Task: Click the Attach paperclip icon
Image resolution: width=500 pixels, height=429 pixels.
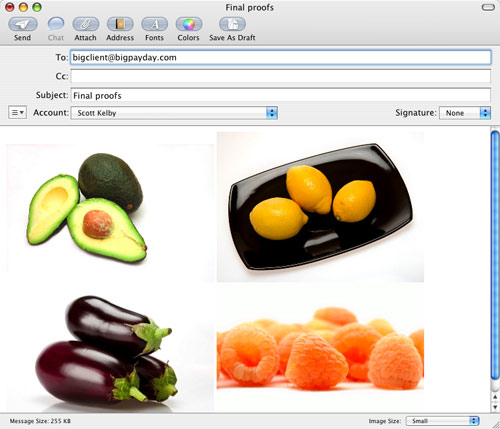Action: tap(86, 24)
